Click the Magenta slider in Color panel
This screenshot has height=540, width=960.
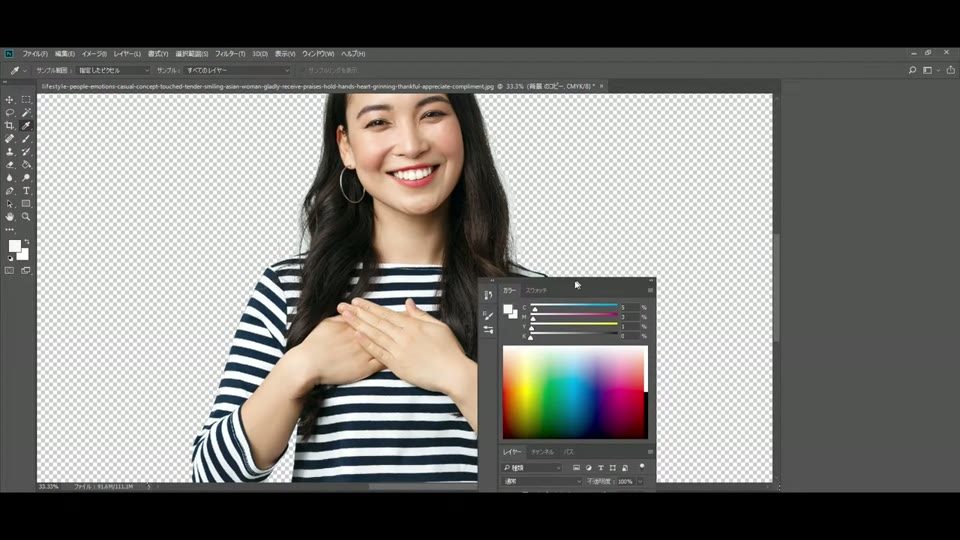click(574, 316)
